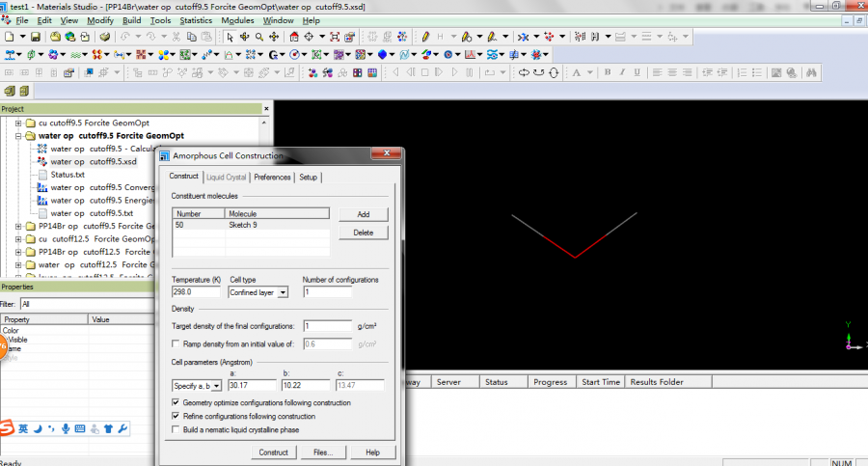Click the Save icon in the toolbar
This screenshot has width=868, height=466.
pyautogui.click(x=36, y=37)
